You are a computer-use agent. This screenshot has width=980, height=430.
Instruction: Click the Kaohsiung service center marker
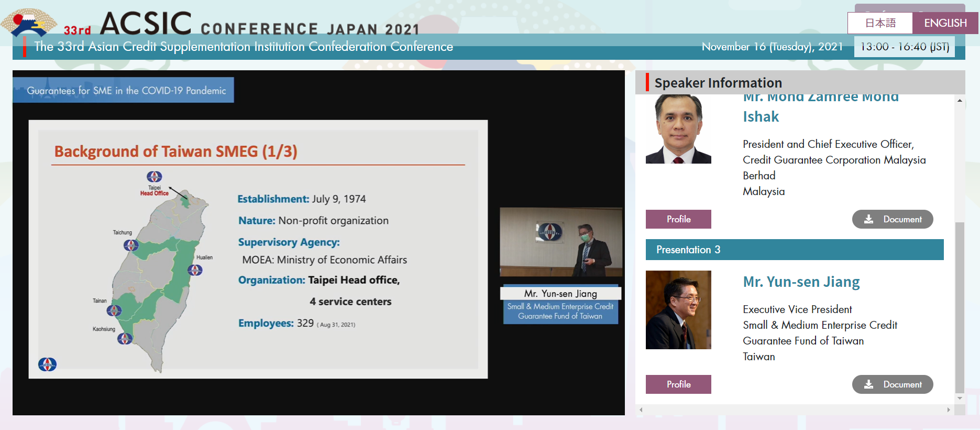click(125, 339)
